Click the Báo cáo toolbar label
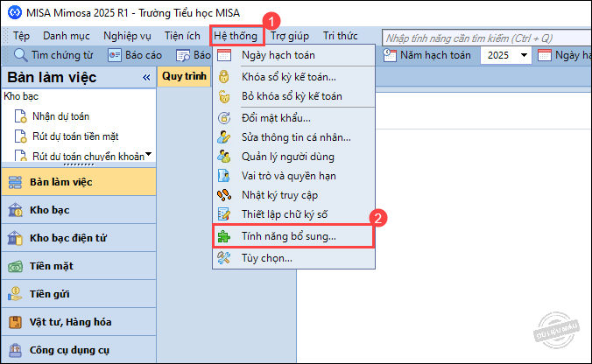The width and height of the screenshot is (592, 364). [144, 55]
